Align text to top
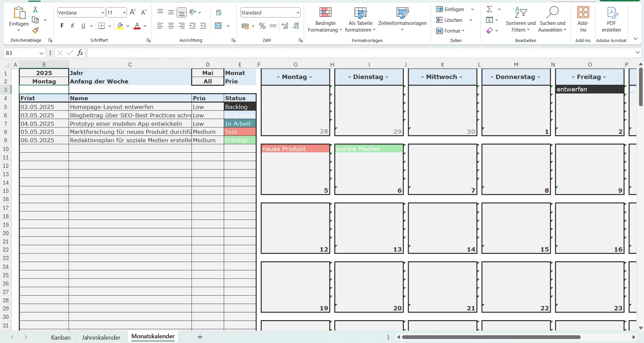The image size is (644, 343). click(160, 12)
